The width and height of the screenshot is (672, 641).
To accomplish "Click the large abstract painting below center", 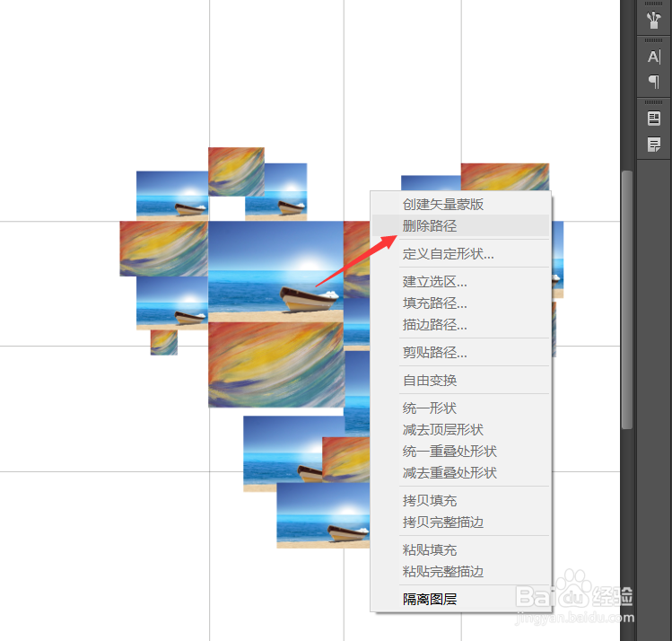I will (x=276, y=364).
